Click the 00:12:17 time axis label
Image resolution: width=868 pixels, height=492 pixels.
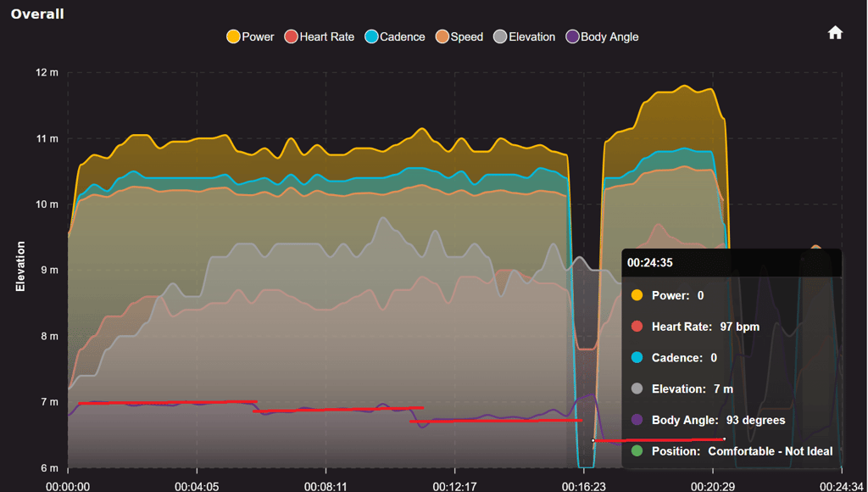(x=454, y=486)
